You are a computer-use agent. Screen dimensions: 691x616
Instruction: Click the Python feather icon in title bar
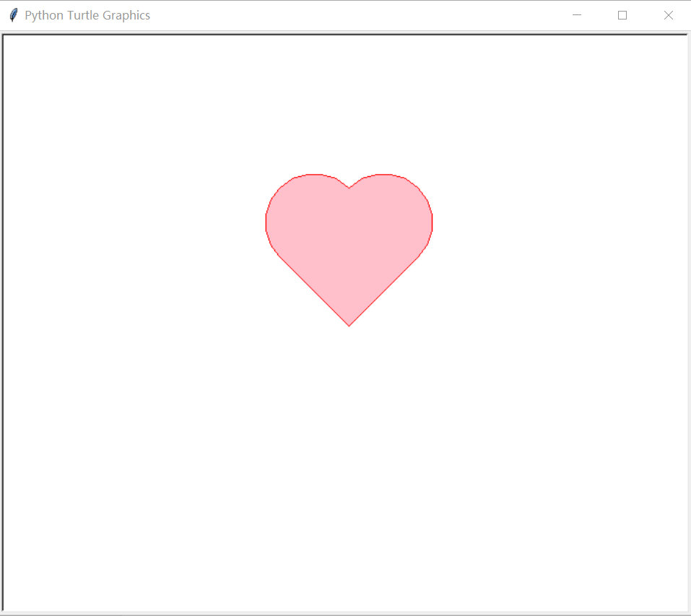click(x=12, y=14)
